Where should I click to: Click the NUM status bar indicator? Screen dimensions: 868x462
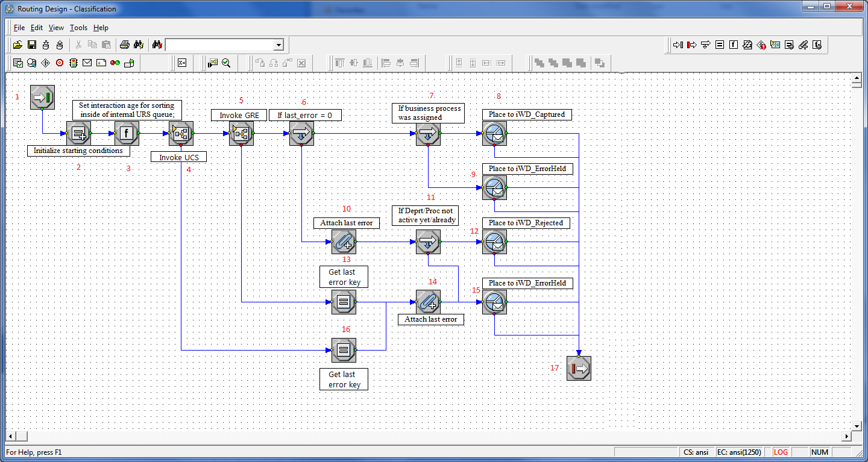(x=820, y=452)
